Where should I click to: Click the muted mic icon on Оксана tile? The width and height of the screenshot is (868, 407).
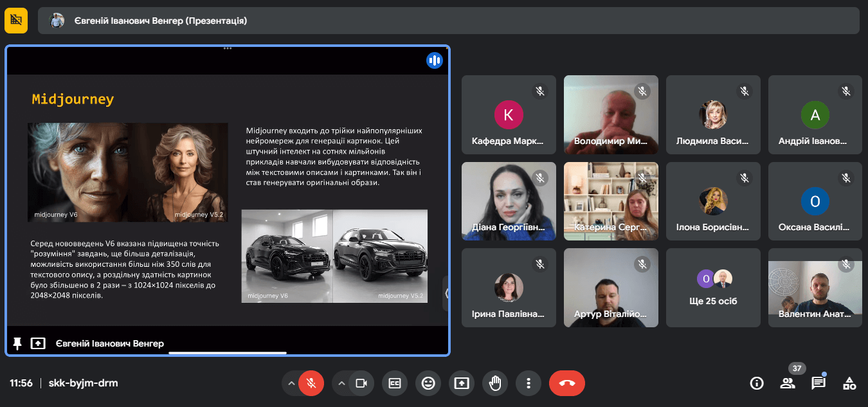tap(846, 177)
